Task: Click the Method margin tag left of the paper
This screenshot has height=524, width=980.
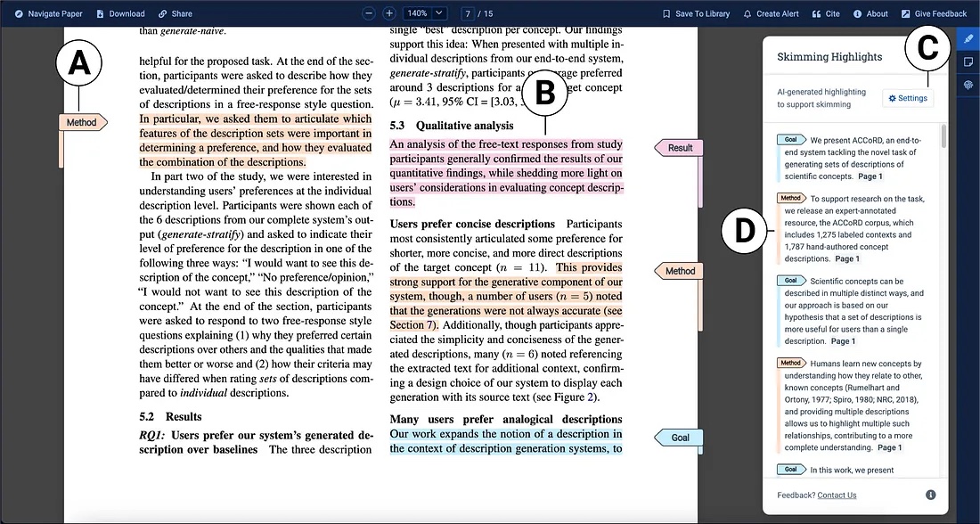Action: click(83, 123)
